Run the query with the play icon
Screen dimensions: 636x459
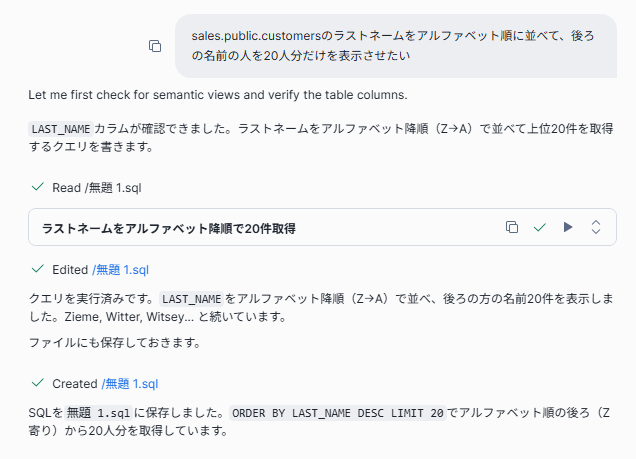click(568, 228)
